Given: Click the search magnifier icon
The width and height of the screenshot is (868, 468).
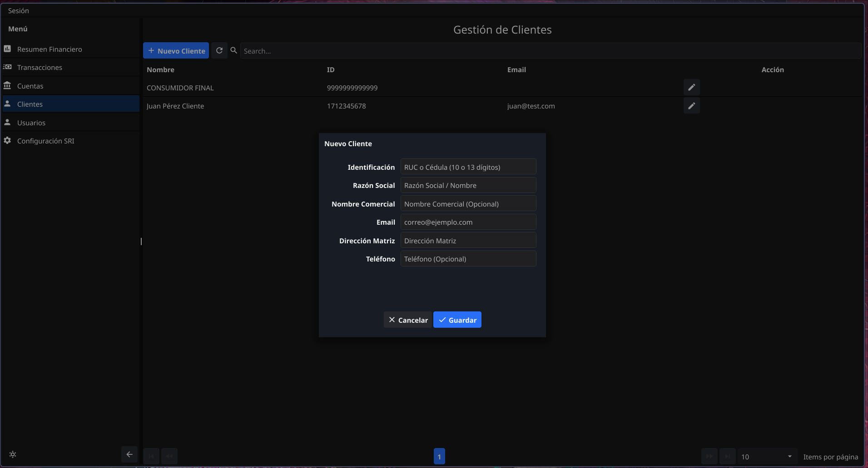Looking at the screenshot, I should click(x=233, y=50).
